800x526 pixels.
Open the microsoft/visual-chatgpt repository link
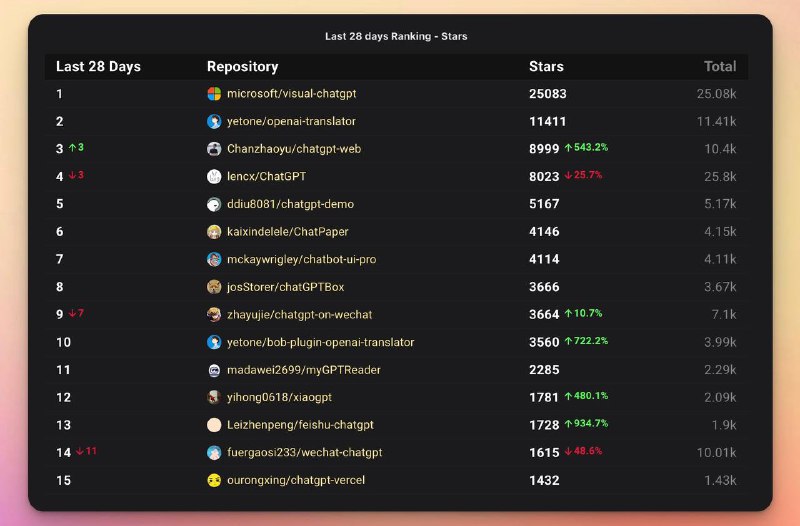coord(291,94)
